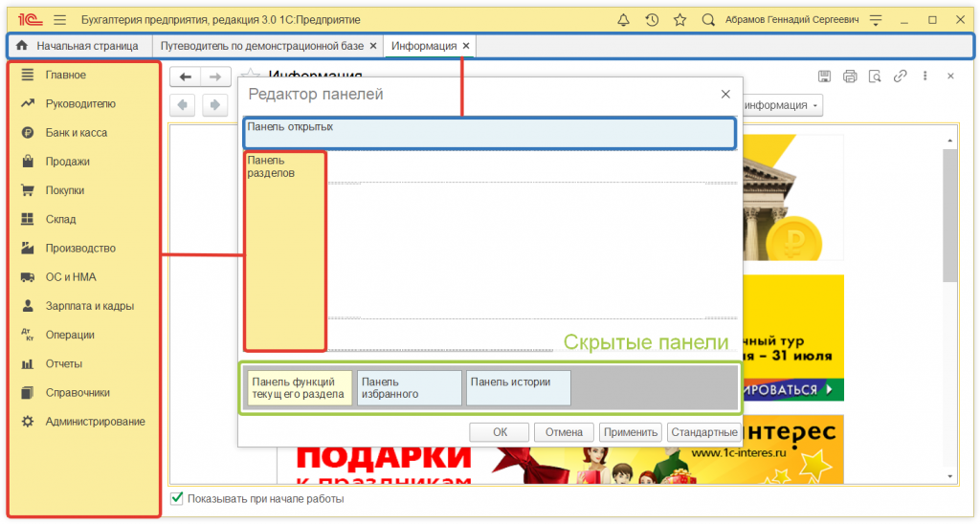Viewport: 980px width, 524px height.
Task: Get link via chain icon
Action: (900, 76)
